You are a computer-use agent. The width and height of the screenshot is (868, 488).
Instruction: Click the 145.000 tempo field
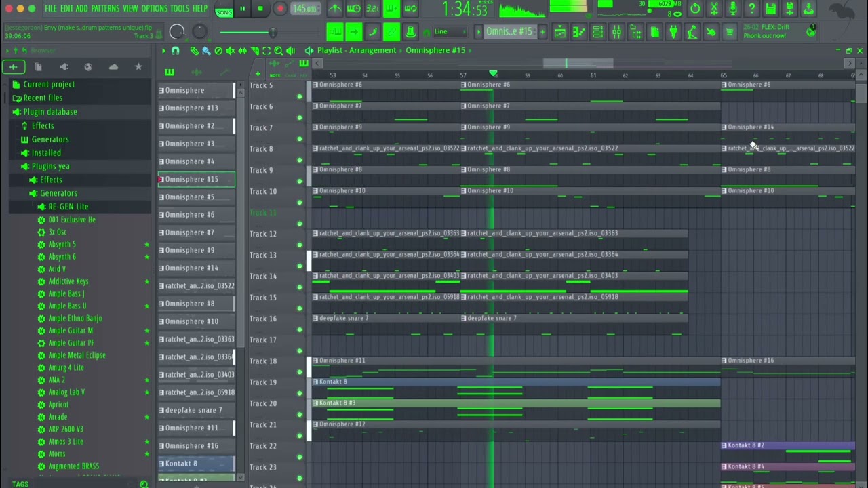coord(304,9)
